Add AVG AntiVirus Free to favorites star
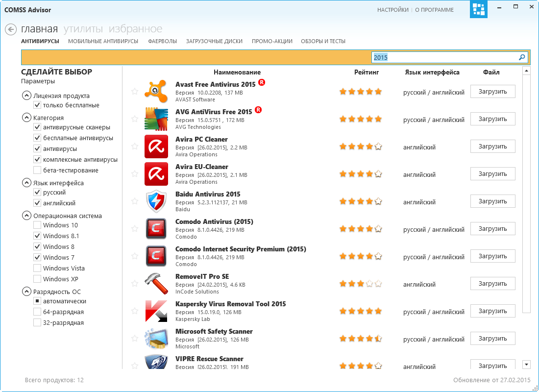The width and height of the screenshot is (539, 392). (x=134, y=119)
